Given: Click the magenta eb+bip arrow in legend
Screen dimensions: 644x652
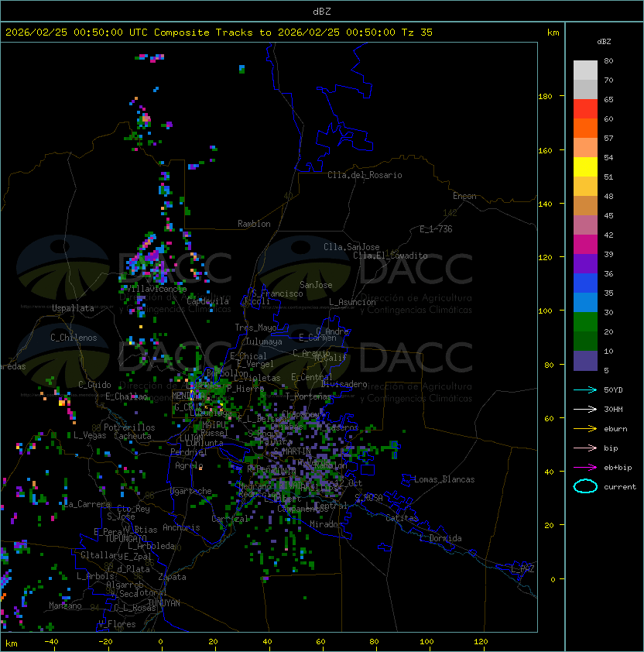Looking at the screenshot, I should [585, 468].
